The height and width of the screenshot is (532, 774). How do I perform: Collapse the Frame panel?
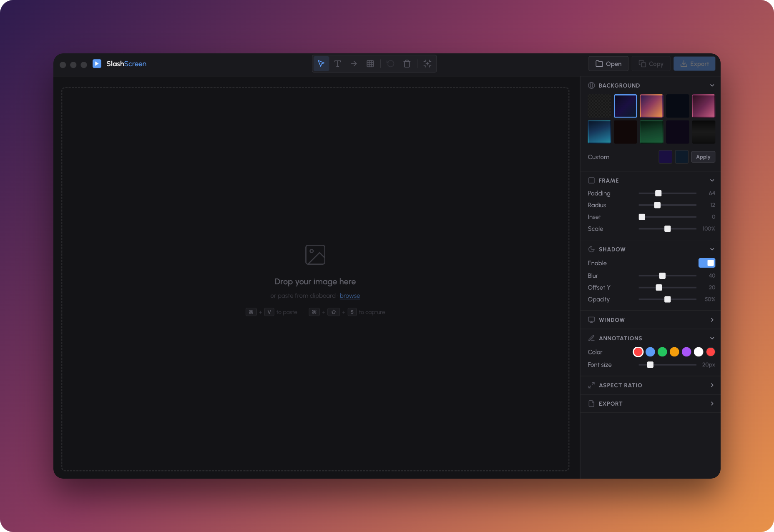point(712,180)
